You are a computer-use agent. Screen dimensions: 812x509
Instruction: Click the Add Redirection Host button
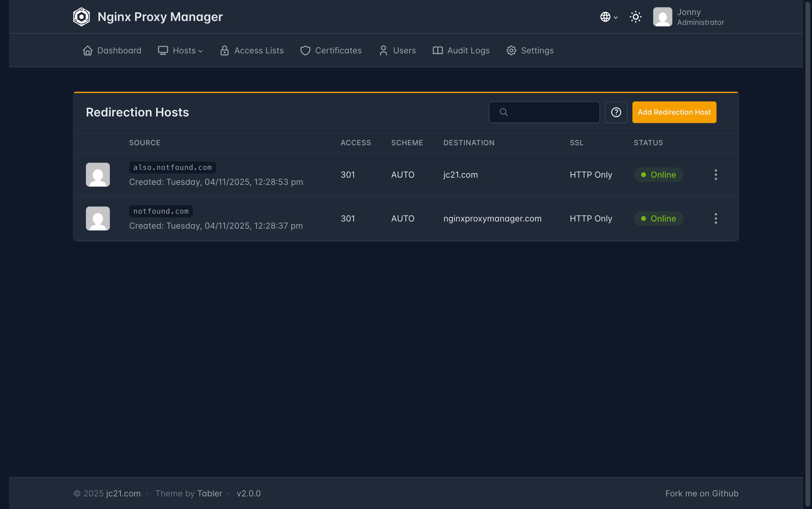point(674,112)
